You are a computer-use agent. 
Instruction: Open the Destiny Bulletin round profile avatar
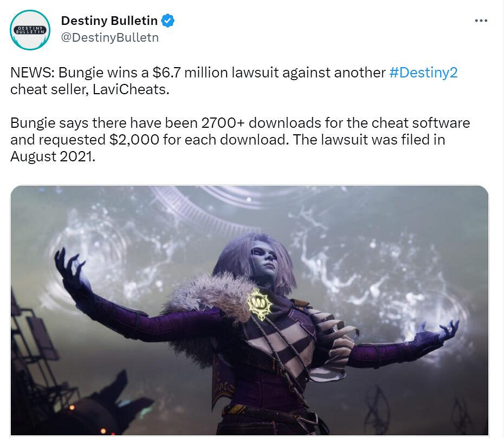(30, 30)
